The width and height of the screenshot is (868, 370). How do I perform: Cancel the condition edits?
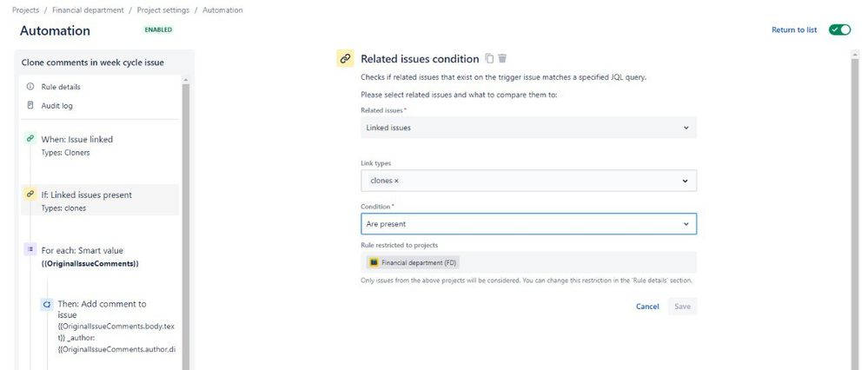(647, 307)
